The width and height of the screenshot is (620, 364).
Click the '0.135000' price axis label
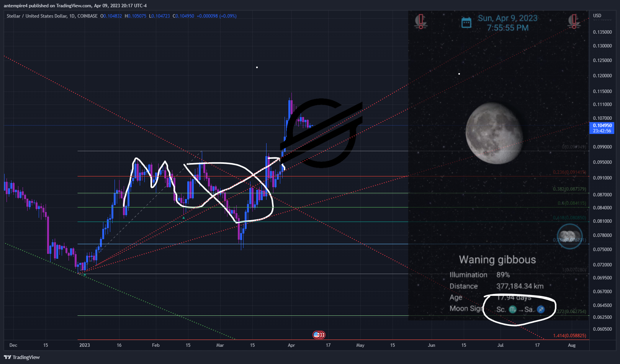[x=602, y=32]
